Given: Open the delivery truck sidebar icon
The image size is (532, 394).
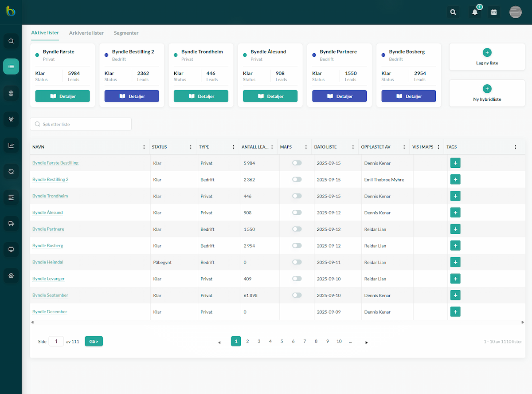Looking at the screenshot, I should pyautogui.click(x=11, y=224).
